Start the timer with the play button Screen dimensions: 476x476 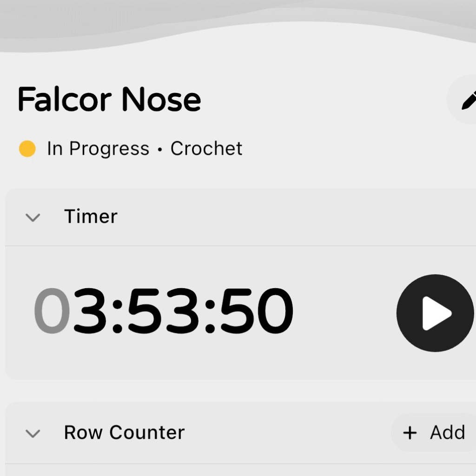435,313
